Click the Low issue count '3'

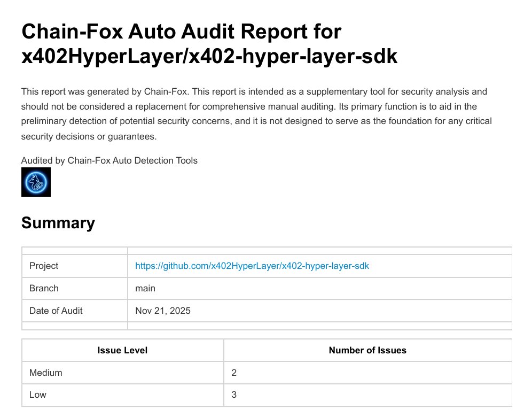[234, 395]
